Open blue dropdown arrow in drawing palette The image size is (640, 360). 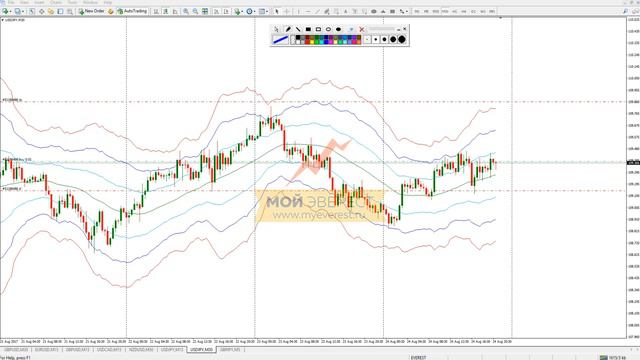pos(351,29)
